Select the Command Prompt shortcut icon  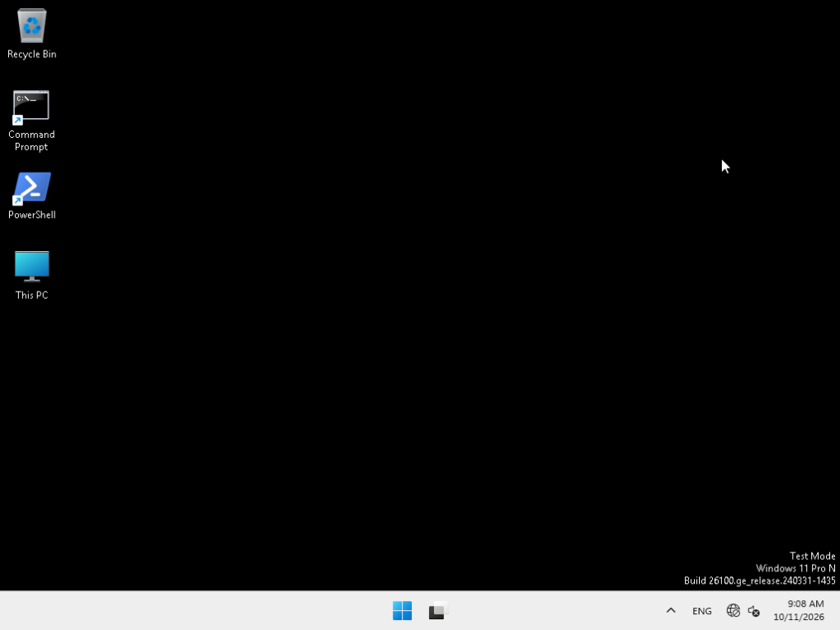pos(31,107)
